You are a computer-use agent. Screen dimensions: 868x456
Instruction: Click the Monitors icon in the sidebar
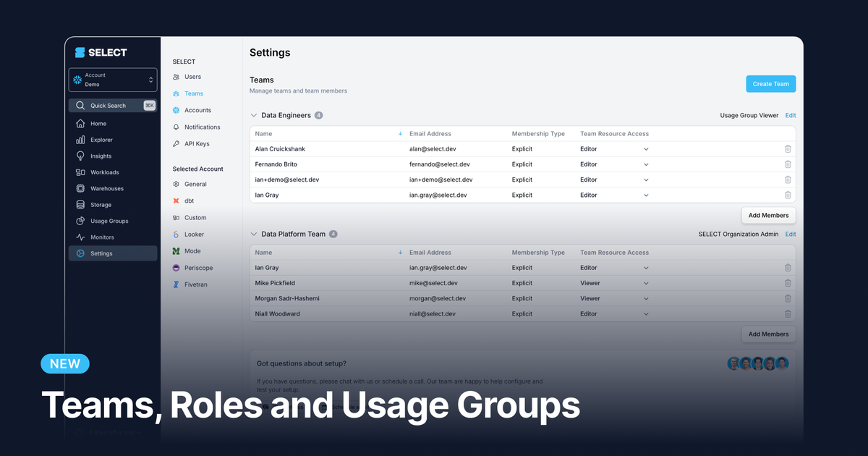tap(80, 237)
